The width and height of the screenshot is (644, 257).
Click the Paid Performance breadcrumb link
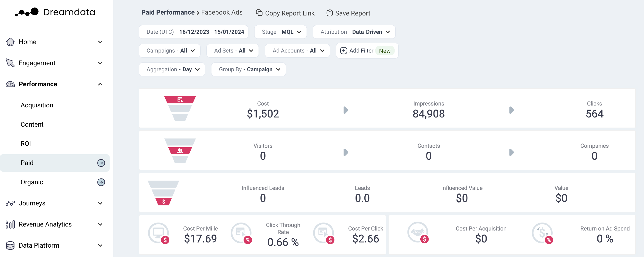point(168,12)
